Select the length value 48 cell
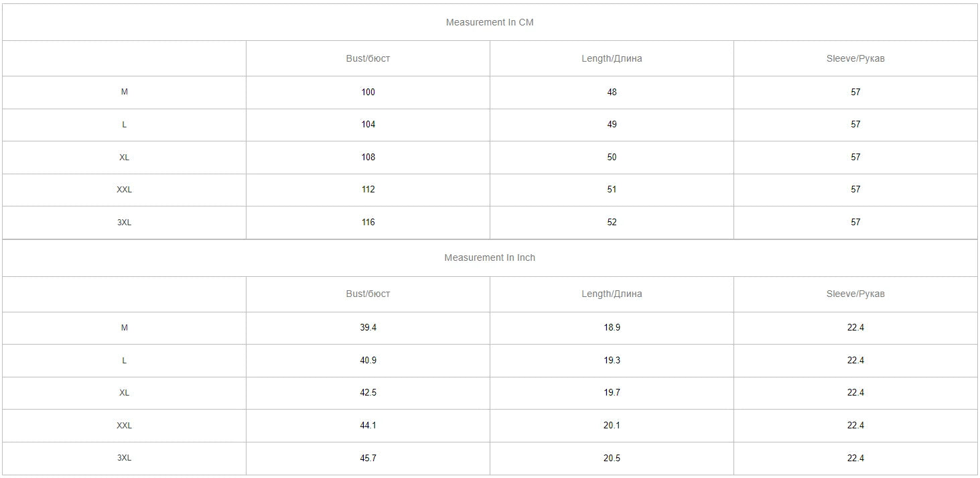 [612, 92]
